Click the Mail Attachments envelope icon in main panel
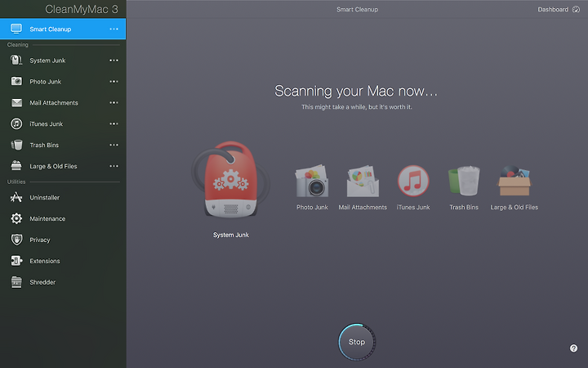This screenshot has height=368, width=588. [x=363, y=181]
